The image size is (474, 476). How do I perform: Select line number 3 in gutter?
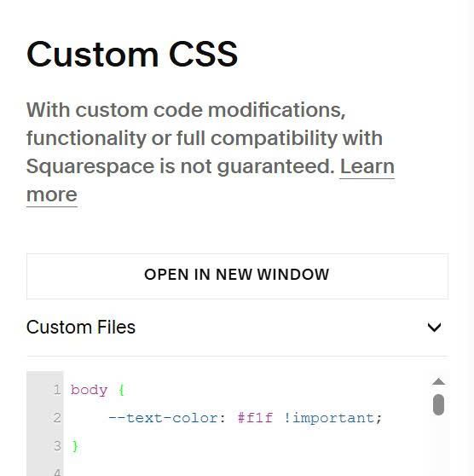[x=57, y=446]
